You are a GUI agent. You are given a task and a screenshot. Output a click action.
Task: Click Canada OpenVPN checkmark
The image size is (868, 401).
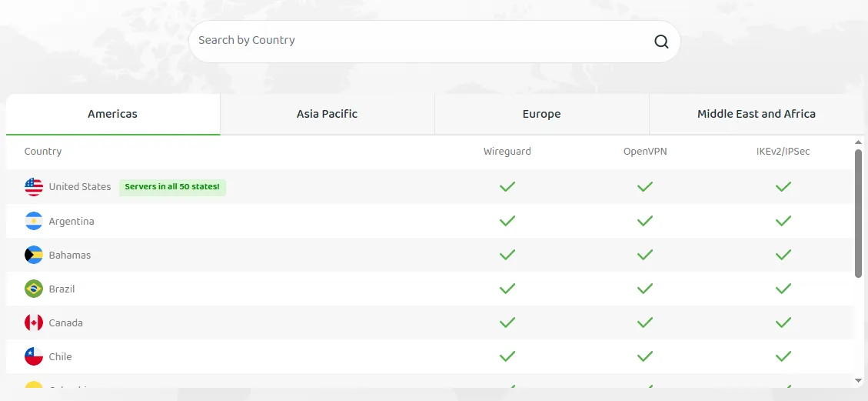tap(645, 322)
